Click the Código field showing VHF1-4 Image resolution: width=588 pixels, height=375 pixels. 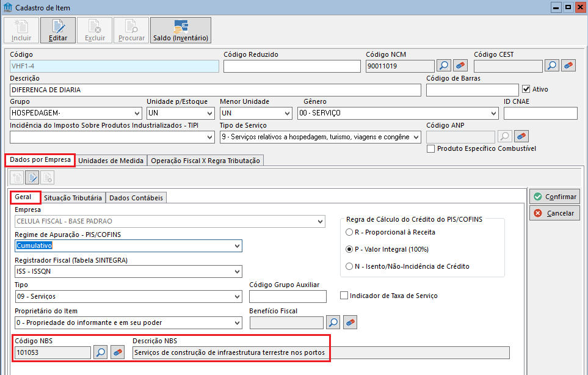click(114, 66)
